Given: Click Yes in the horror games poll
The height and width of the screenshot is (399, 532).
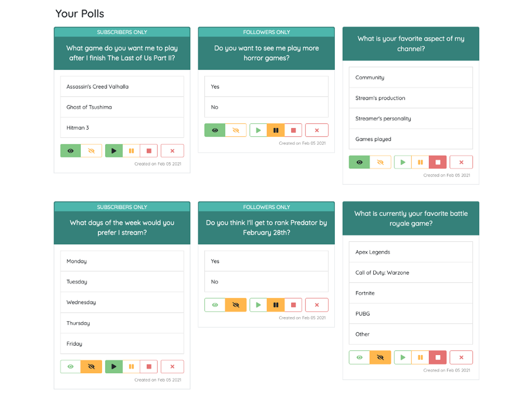Looking at the screenshot, I should tap(266, 87).
